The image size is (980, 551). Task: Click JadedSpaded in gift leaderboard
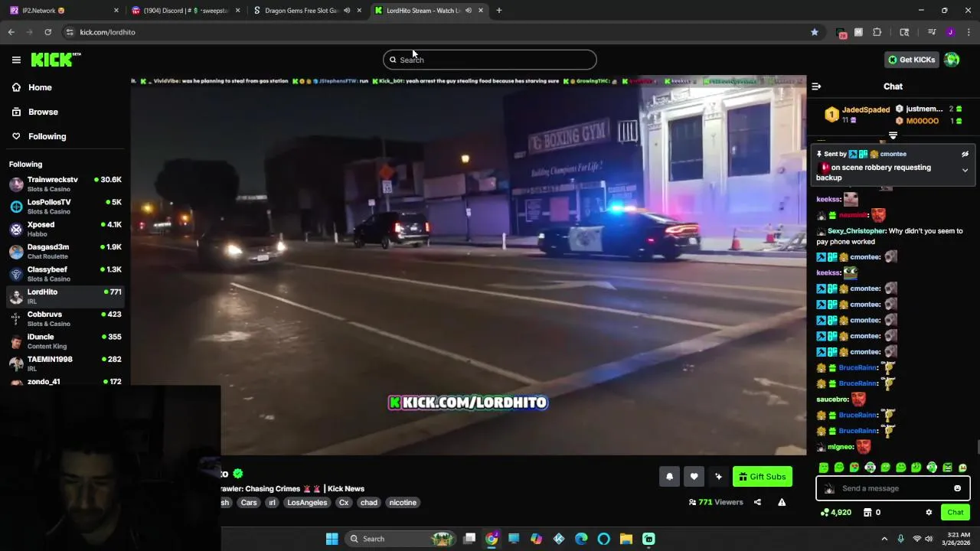pos(866,110)
